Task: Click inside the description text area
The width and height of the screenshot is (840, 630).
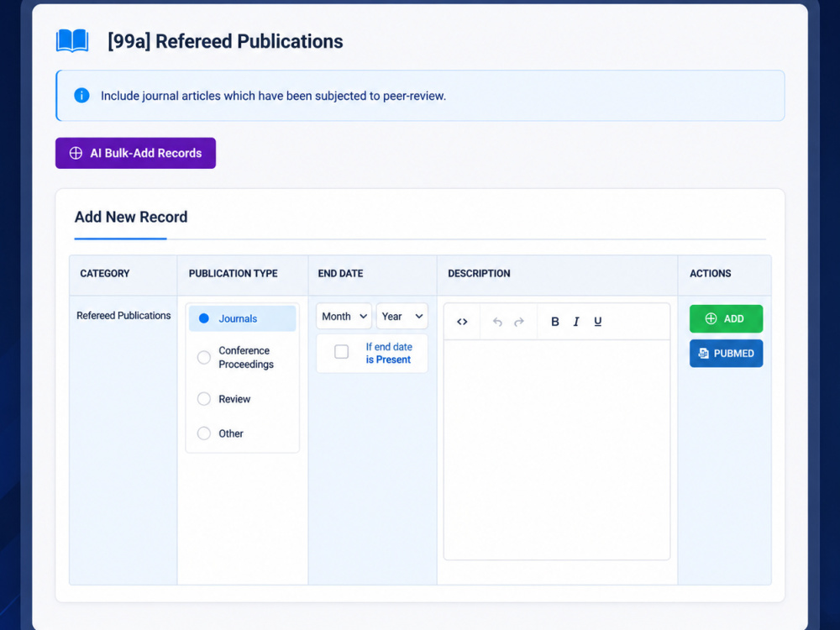Action: (557, 449)
